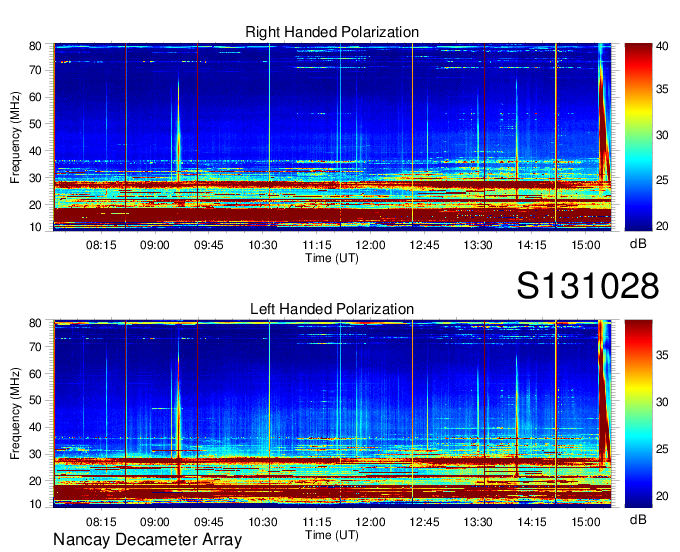Image resolution: width=680 pixels, height=552 pixels.
Task: Click the 'Nancay Decameter Array' caption
Action: [147, 540]
